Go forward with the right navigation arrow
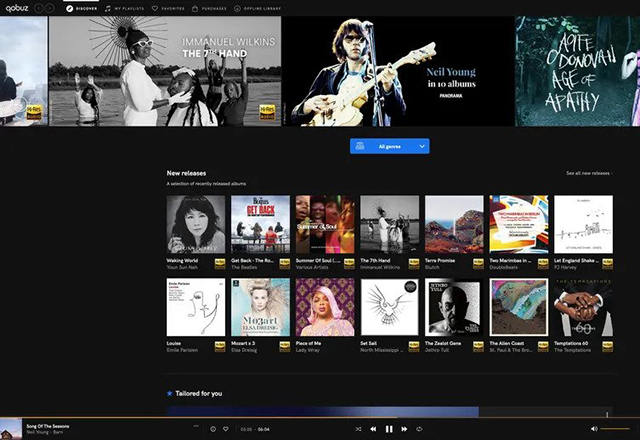This screenshot has height=440, width=640. click(x=49, y=8)
